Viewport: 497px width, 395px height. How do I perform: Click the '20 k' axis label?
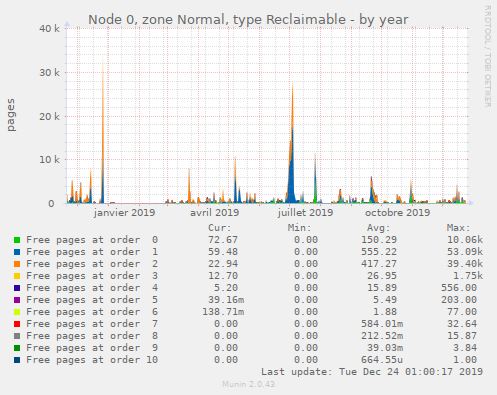click(x=49, y=116)
